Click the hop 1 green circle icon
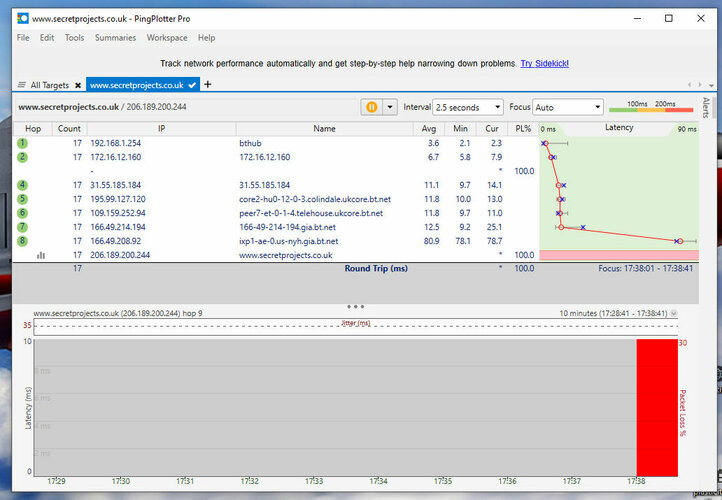The image size is (722, 500). [22, 143]
